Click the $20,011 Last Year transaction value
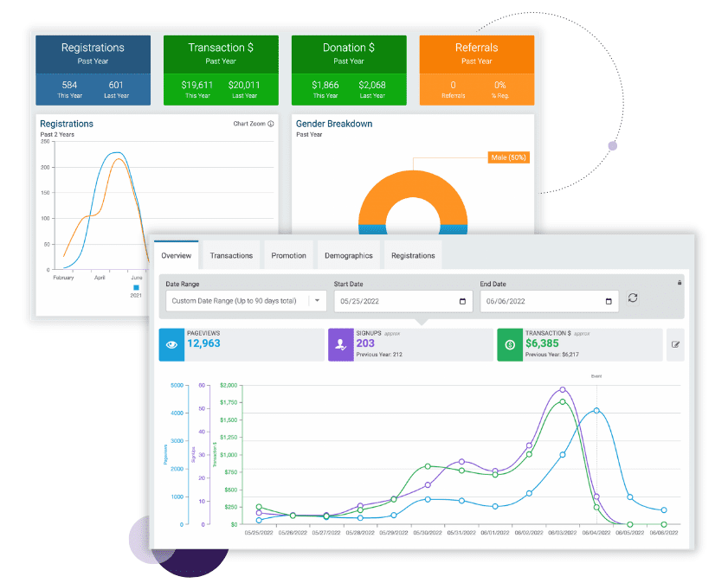The height and width of the screenshot is (583, 728). point(244,86)
